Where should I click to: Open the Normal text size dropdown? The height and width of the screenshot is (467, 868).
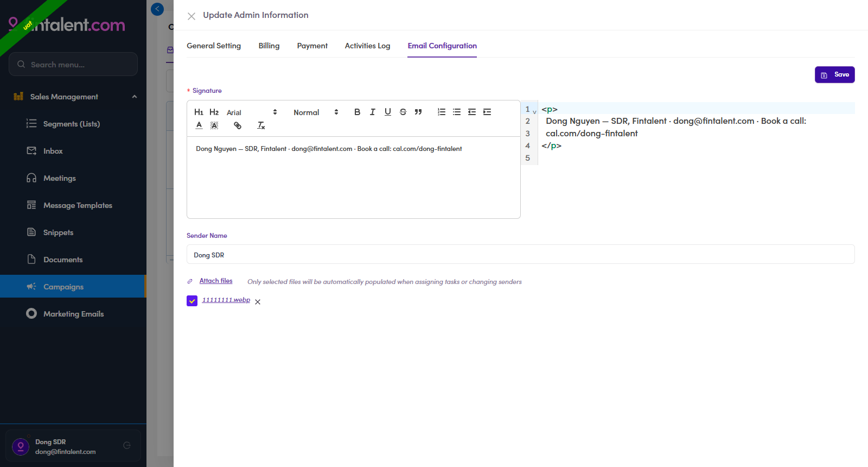[316, 112]
